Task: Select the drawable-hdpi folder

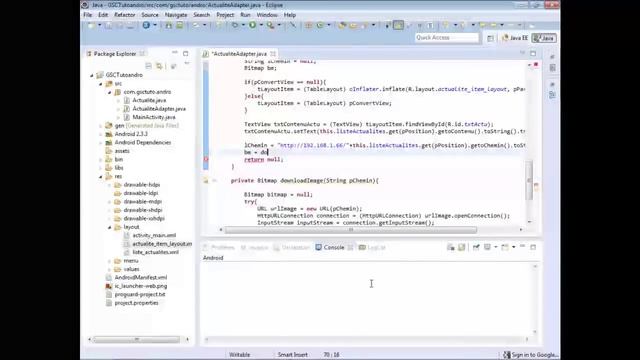Action: click(x=142, y=185)
